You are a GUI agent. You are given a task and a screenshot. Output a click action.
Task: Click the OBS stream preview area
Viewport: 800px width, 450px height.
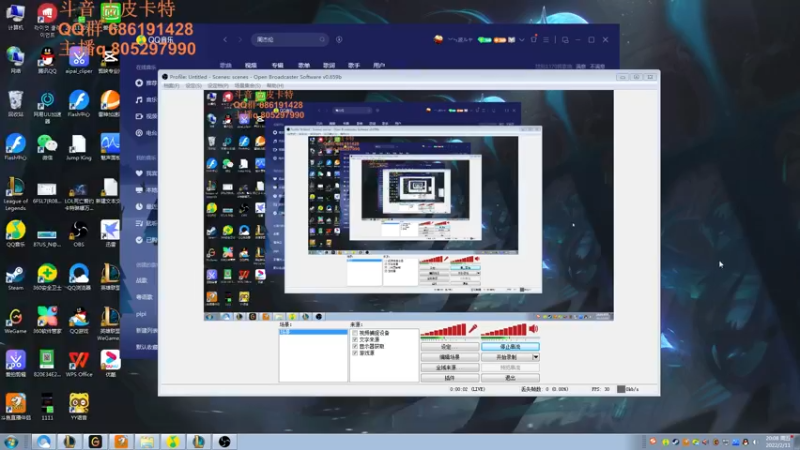[x=409, y=206]
